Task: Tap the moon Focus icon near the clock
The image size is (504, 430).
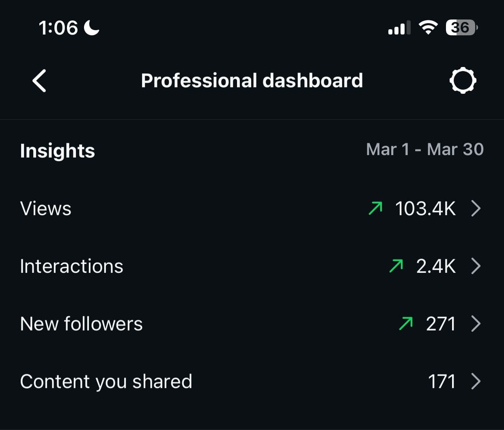Action: (91, 28)
